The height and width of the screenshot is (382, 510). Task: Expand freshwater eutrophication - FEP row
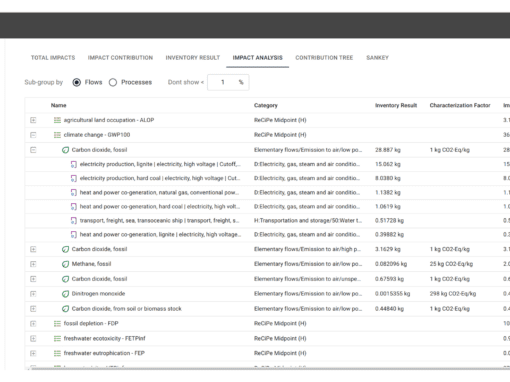point(33,353)
